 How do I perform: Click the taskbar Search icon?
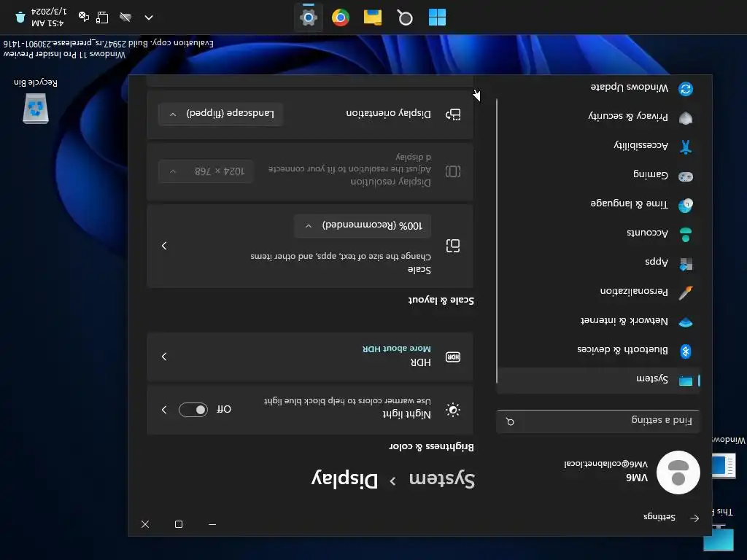click(x=405, y=17)
